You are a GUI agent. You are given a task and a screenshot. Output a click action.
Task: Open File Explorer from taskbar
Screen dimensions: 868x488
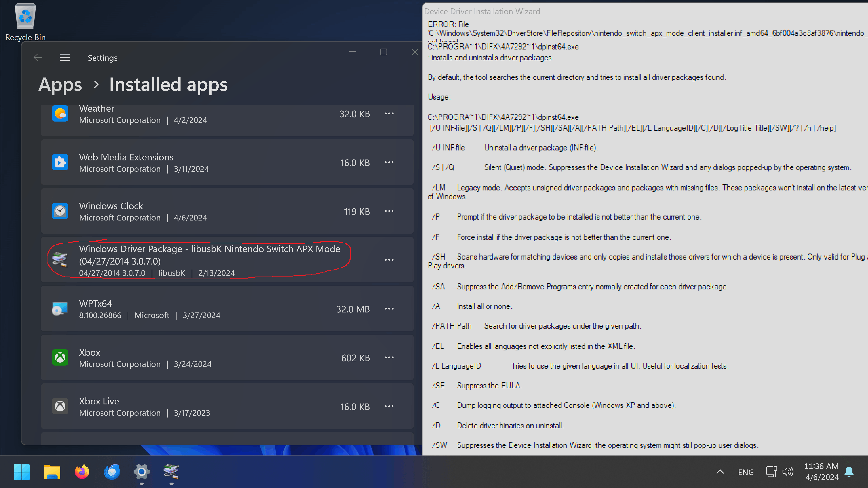52,472
